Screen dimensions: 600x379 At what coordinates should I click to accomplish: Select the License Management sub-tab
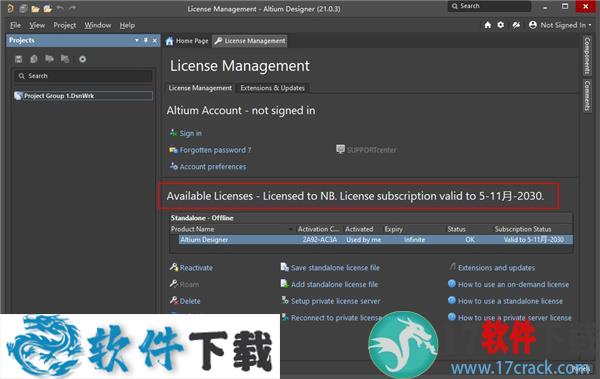coord(200,88)
